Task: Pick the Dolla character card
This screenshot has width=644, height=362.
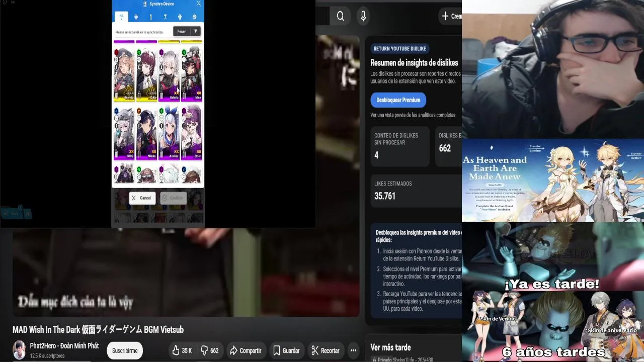Action: point(146,74)
